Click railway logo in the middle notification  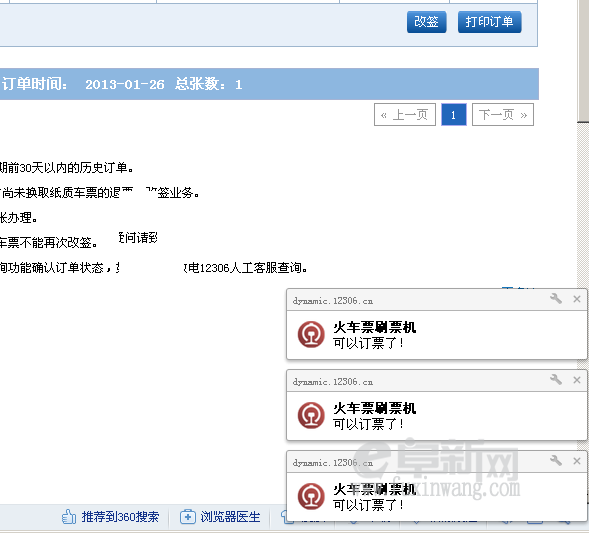[311, 415]
